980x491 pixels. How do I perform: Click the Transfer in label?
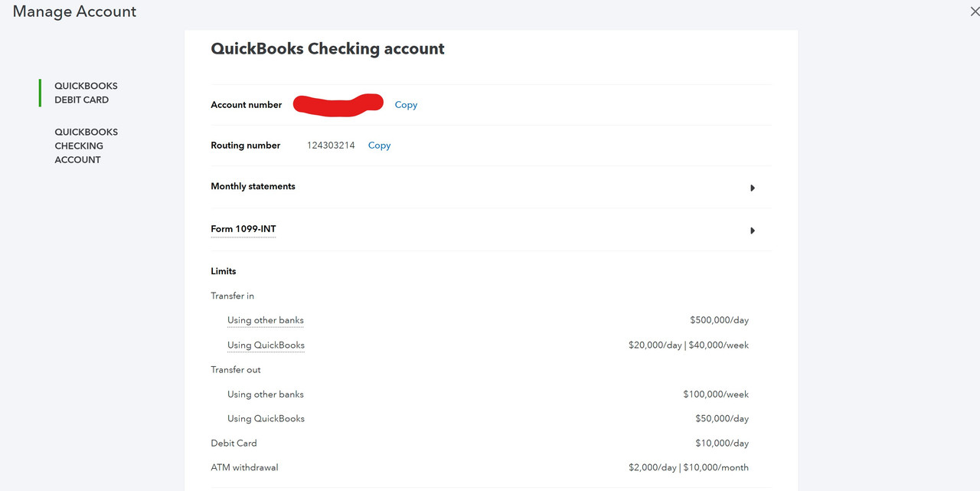coord(233,296)
